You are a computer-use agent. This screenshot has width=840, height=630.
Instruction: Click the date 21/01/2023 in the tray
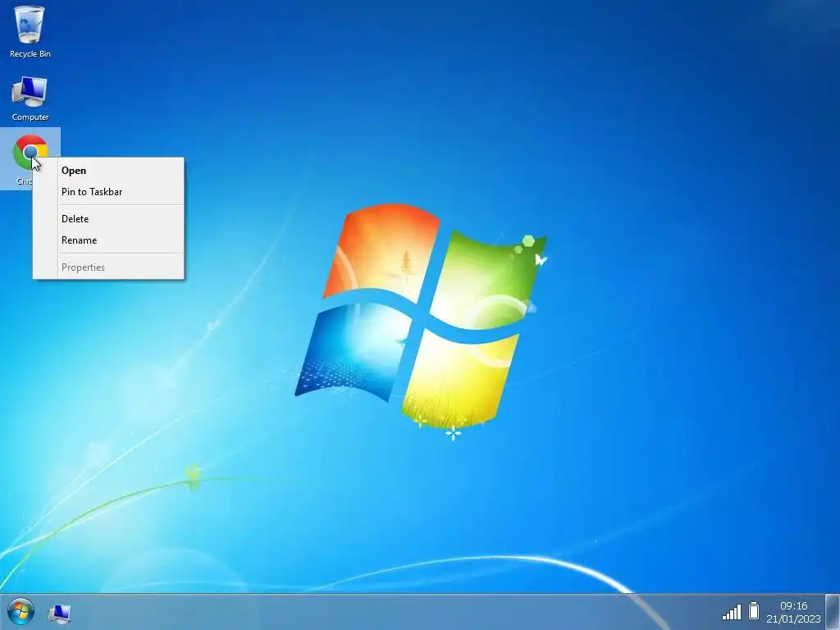793,619
